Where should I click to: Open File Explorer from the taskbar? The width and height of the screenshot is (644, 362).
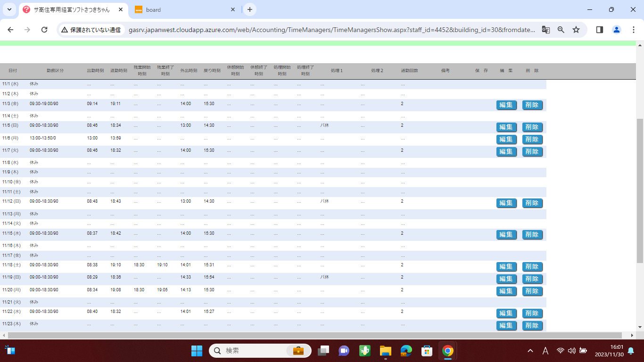(x=386, y=351)
